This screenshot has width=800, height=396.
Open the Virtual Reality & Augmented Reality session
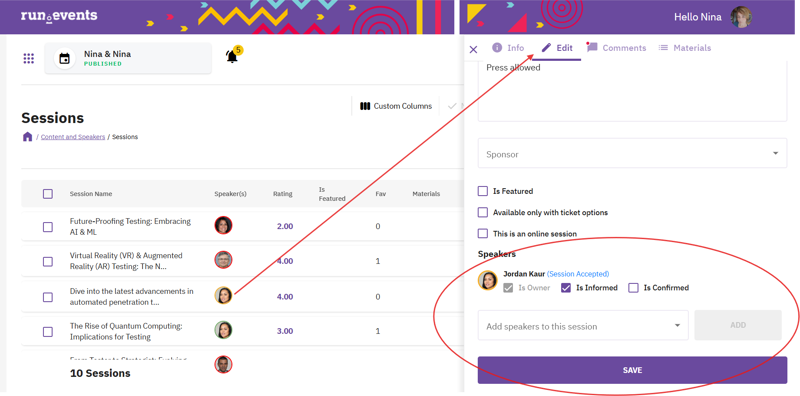pos(126,261)
